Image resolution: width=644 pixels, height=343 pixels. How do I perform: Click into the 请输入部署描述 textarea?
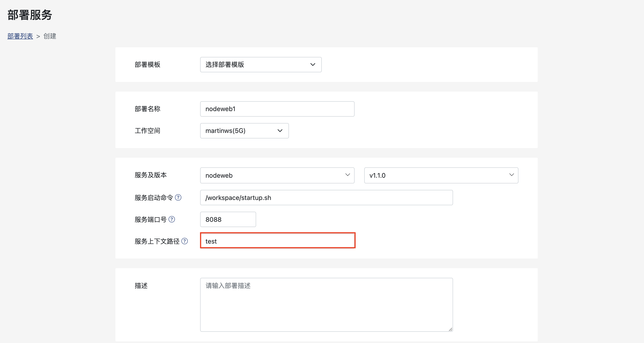326,304
